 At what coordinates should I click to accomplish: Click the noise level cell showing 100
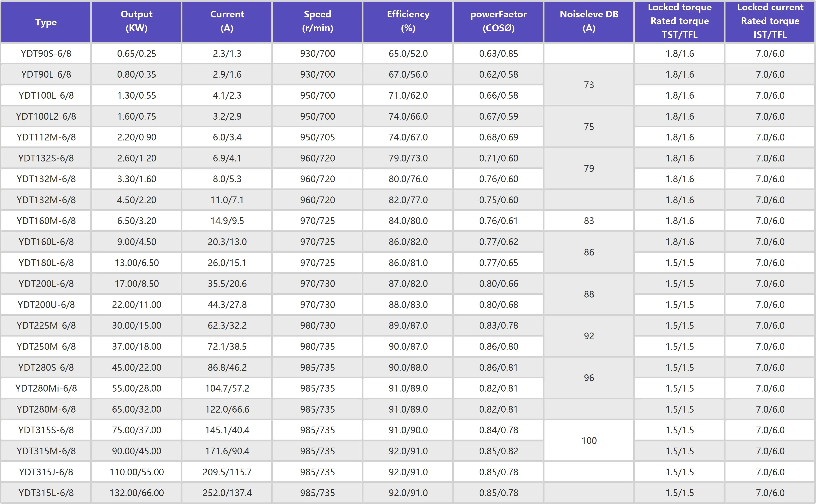click(589, 441)
